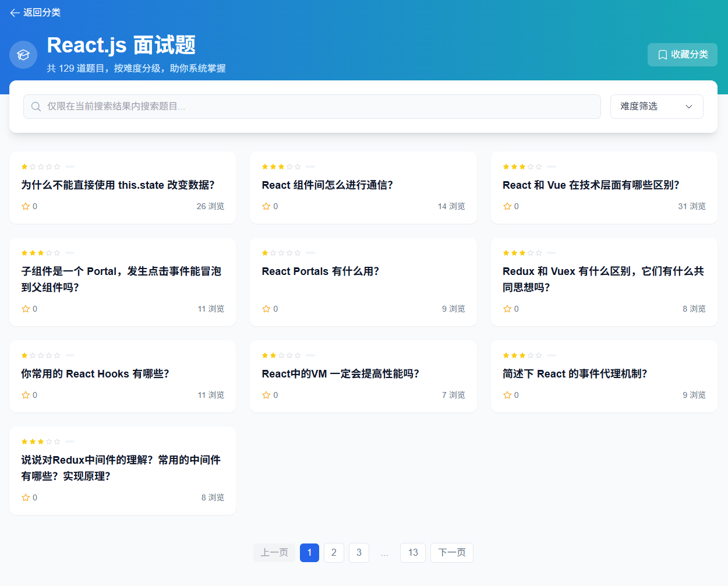Viewport: 728px width, 586px height.
Task: Click '31 浏览' view count
Action: pyautogui.click(x=692, y=206)
